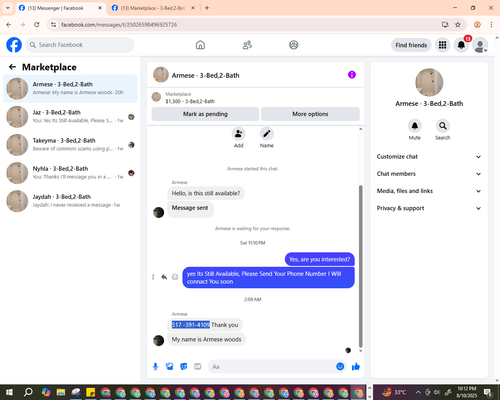Search in conversation magnifier icon

click(443, 126)
